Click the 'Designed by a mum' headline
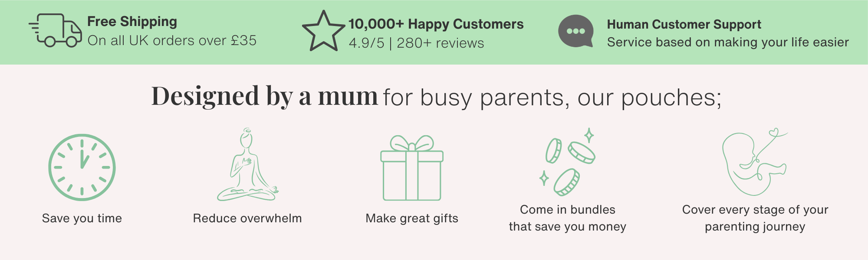The image size is (868, 260). [x=265, y=96]
